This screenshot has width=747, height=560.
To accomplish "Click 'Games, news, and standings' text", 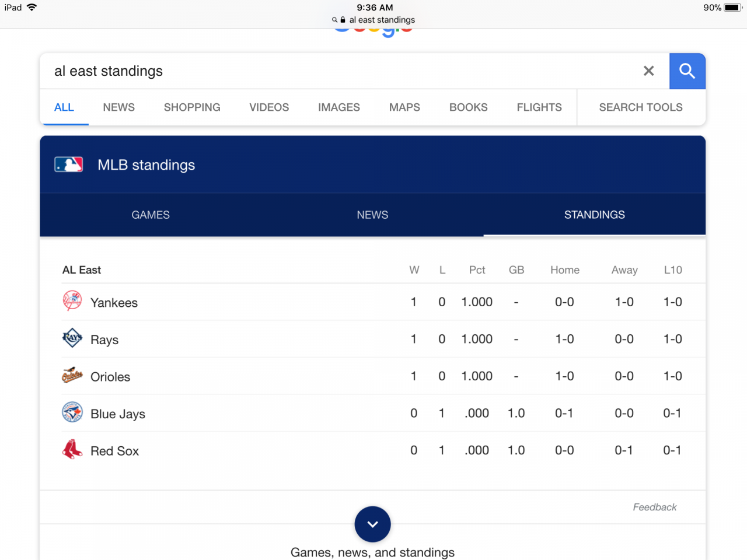I will point(372,552).
